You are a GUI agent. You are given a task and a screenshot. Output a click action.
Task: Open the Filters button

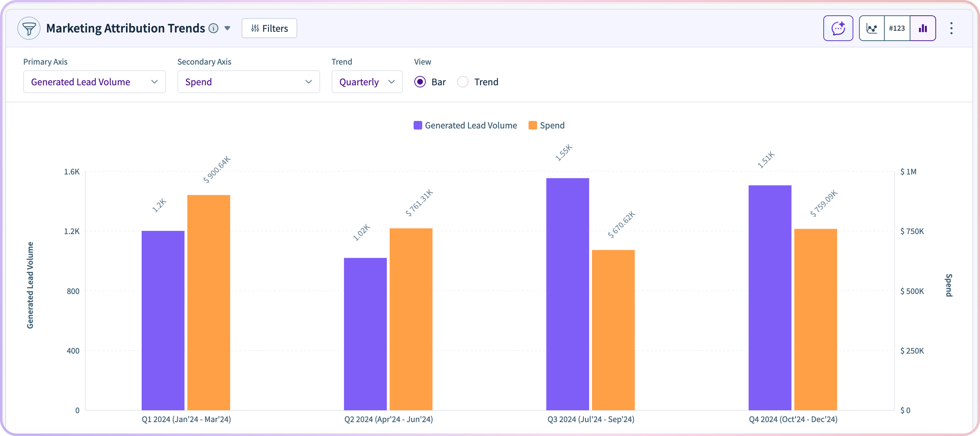(x=269, y=28)
